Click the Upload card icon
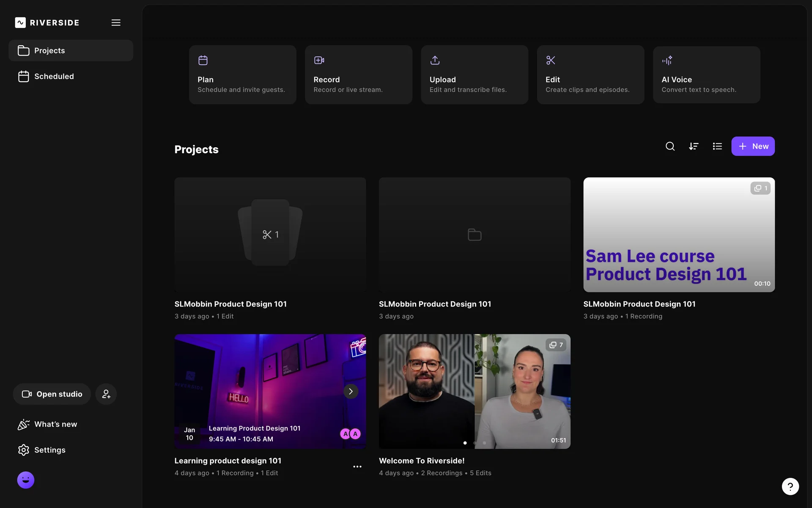 click(x=435, y=61)
